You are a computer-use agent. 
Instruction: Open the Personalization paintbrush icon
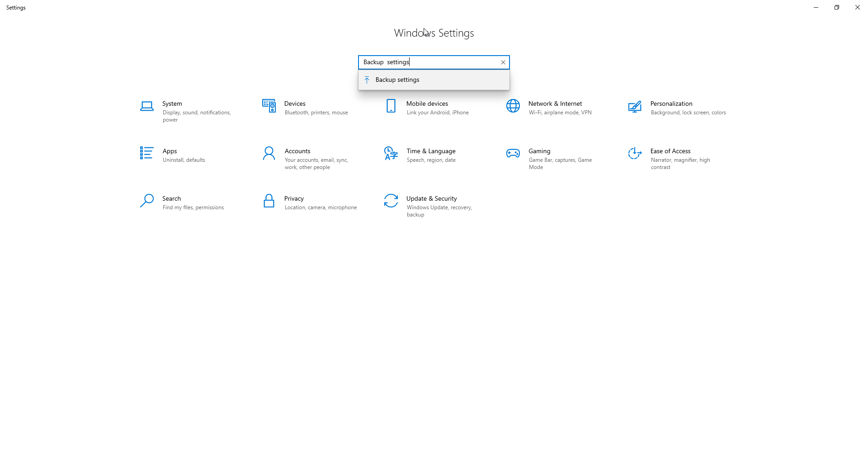(x=635, y=107)
